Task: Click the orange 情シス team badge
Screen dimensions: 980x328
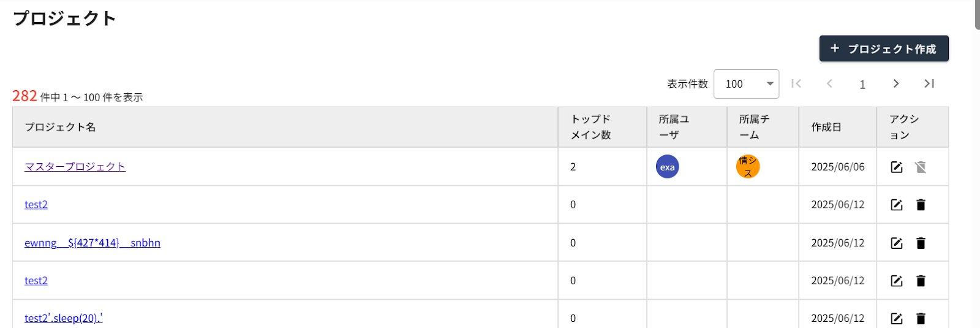Action: click(747, 167)
